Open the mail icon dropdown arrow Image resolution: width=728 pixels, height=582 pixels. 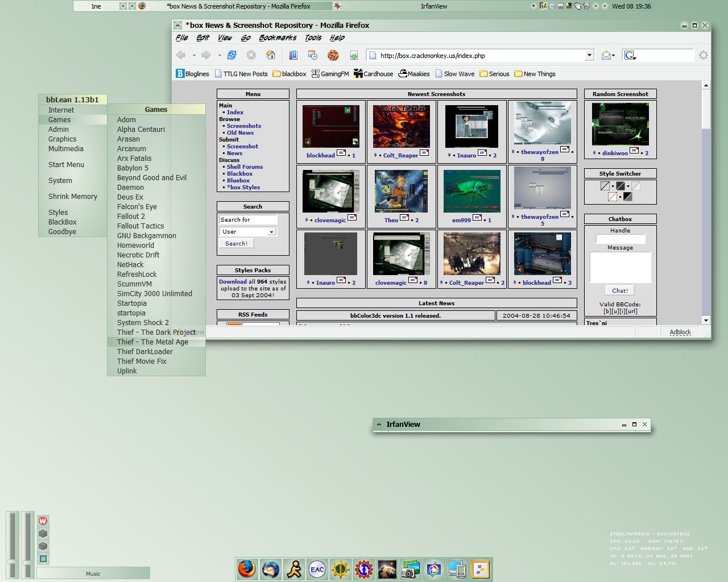[613, 56]
